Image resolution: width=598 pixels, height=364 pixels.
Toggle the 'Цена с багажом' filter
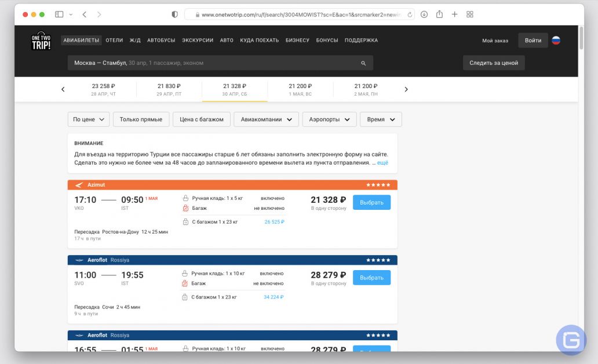[202, 119]
